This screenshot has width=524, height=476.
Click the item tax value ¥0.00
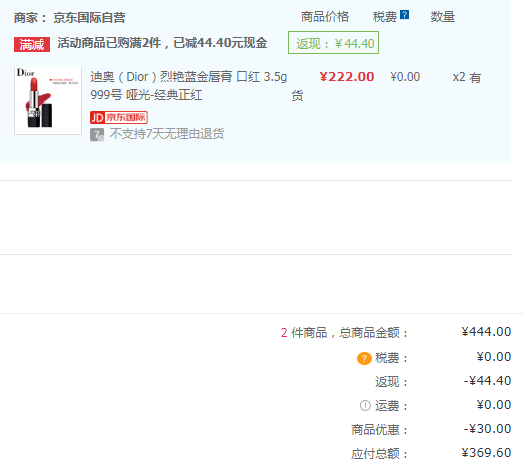point(405,77)
